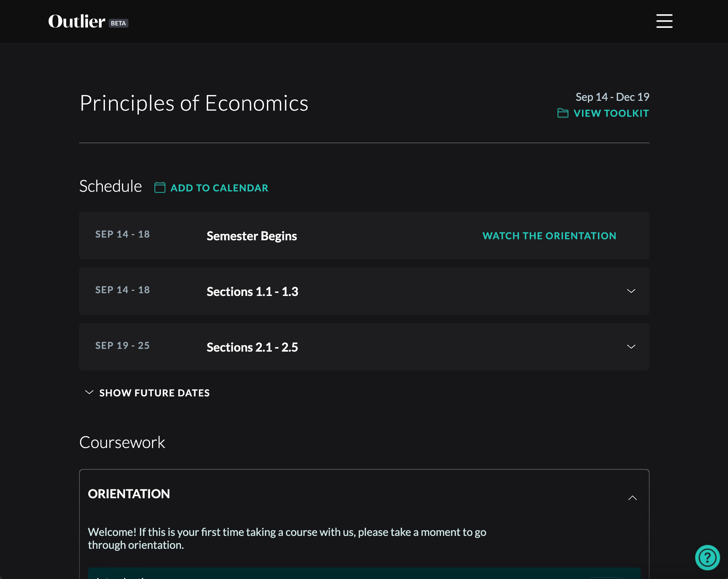Click the Principles of Economics title
This screenshot has height=579, width=728.
[x=194, y=103]
